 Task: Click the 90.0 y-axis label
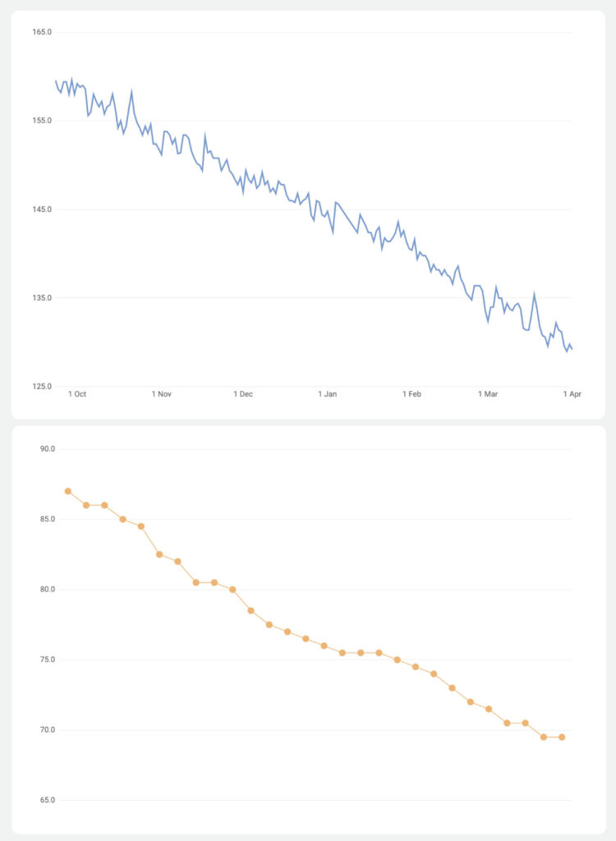pyautogui.click(x=46, y=449)
